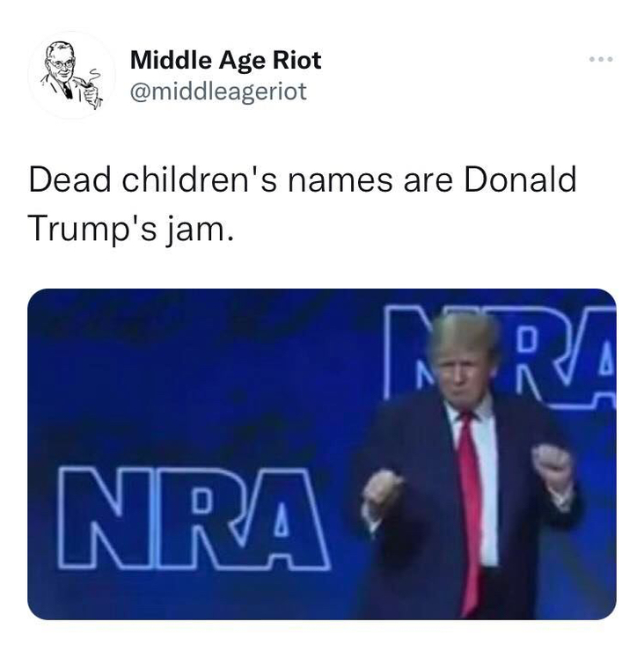Click the word "Riot" in display name
Image resolution: width=644 pixels, height=651 pixels.
coord(296,60)
